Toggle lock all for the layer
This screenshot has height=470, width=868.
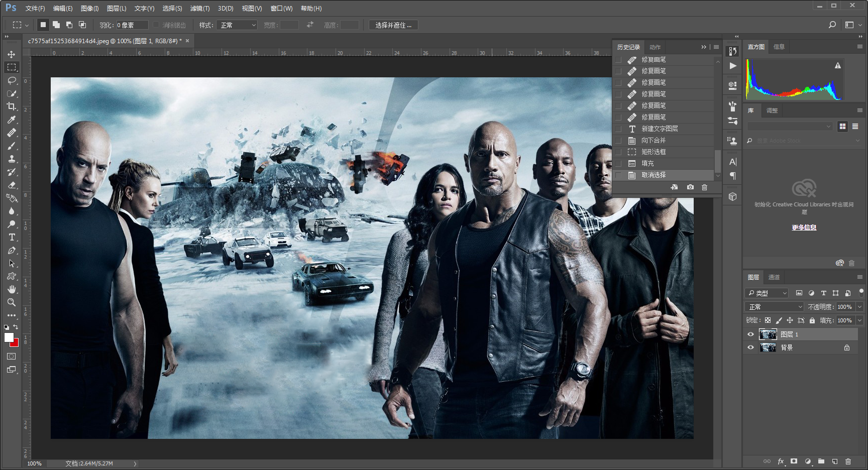tap(812, 320)
